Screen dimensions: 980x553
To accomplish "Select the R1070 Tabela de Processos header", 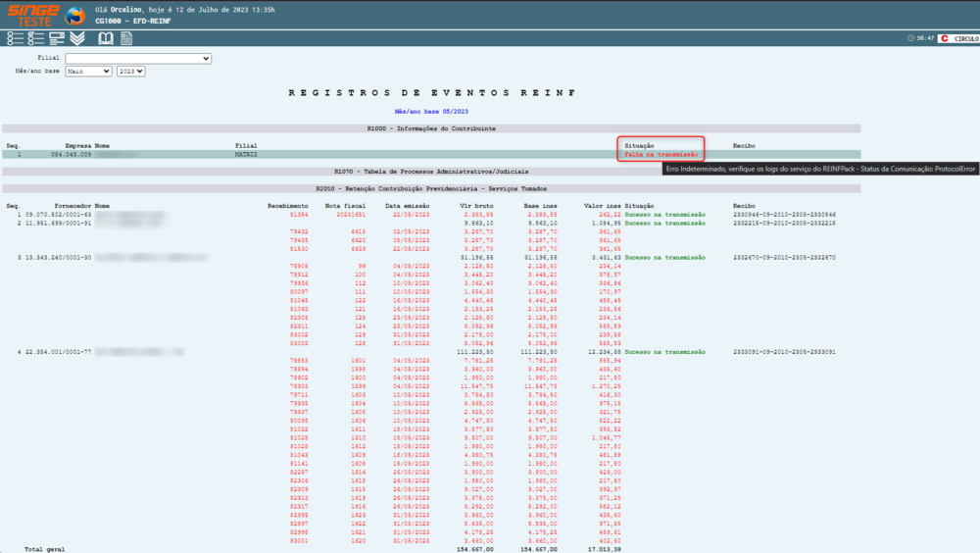I will pyautogui.click(x=430, y=171).
